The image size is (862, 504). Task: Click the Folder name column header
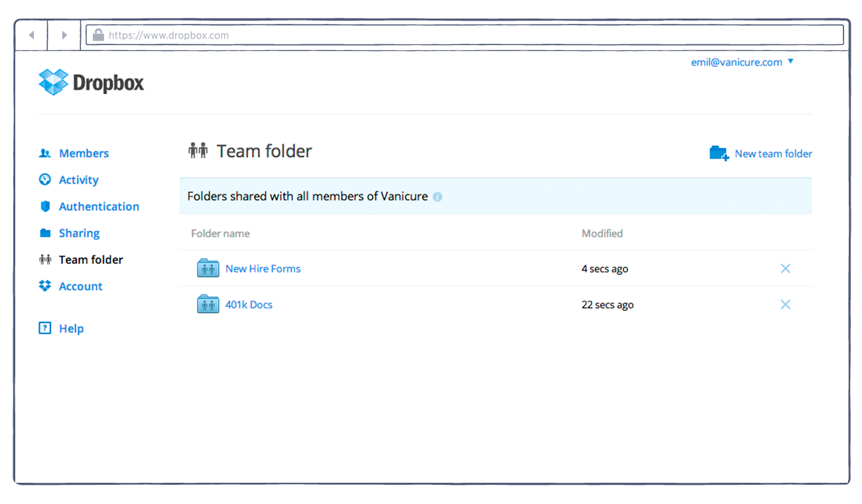point(220,233)
